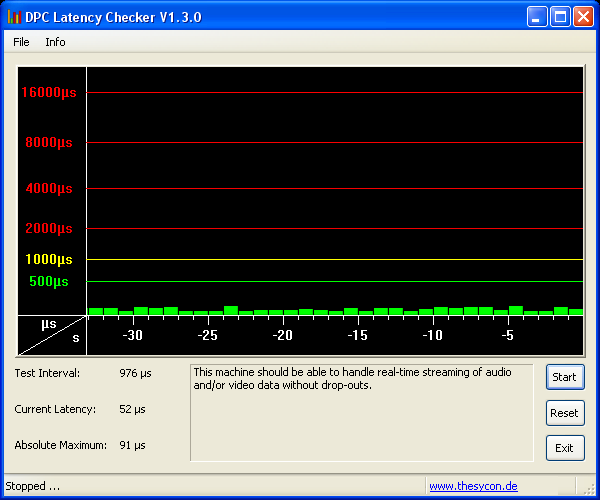Screen dimensions: 600x500
Task: Click the Test Interval label
Action: [47, 373]
